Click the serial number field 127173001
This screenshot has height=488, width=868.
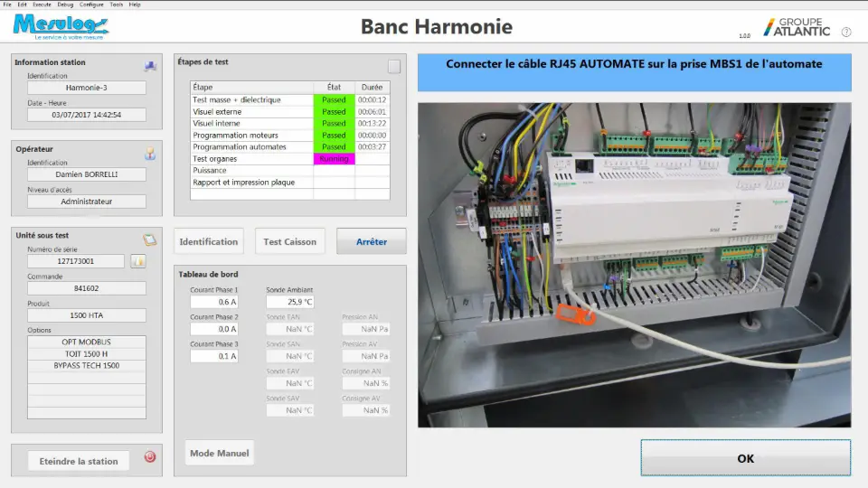point(76,261)
